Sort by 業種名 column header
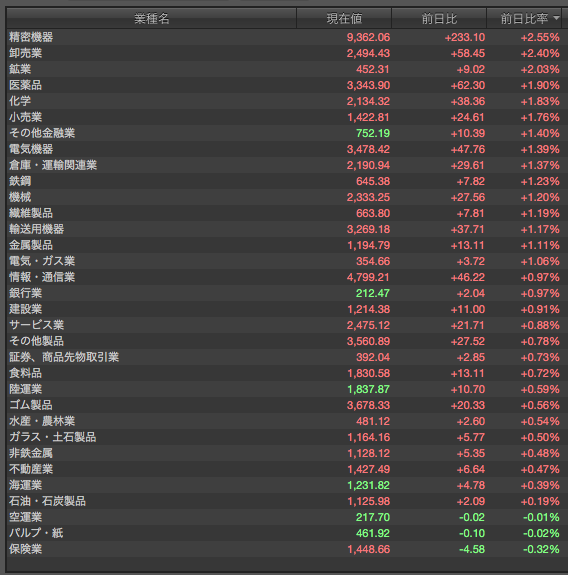Image resolution: width=568 pixels, height=575 pixels. tap(151, 18)
